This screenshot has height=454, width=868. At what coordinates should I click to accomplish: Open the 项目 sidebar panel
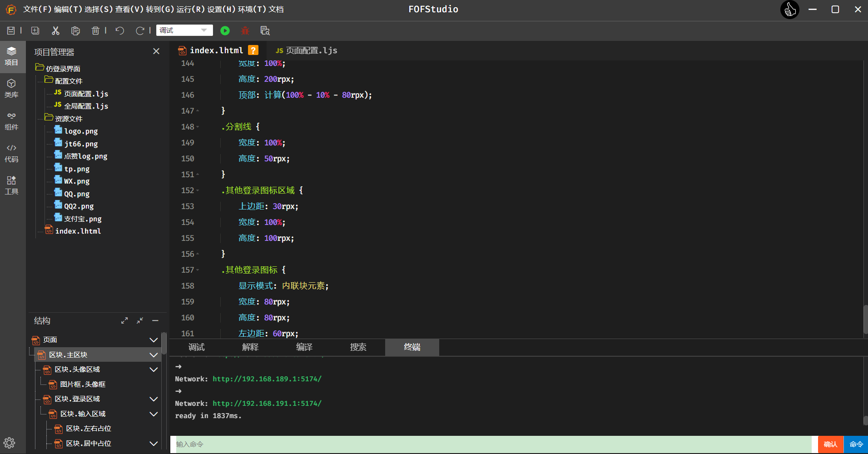pos(11,56)
